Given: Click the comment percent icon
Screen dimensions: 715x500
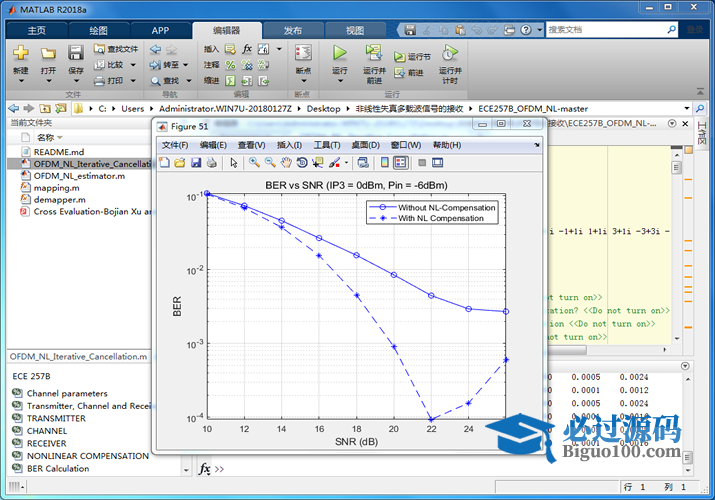Looking at the screenshot, I should point(230,65).
